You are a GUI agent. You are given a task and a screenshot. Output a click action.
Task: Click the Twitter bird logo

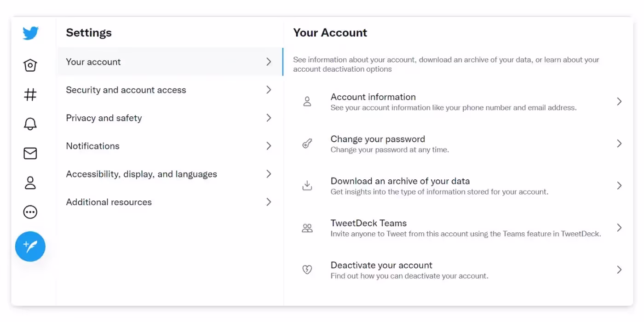(30, 33)
